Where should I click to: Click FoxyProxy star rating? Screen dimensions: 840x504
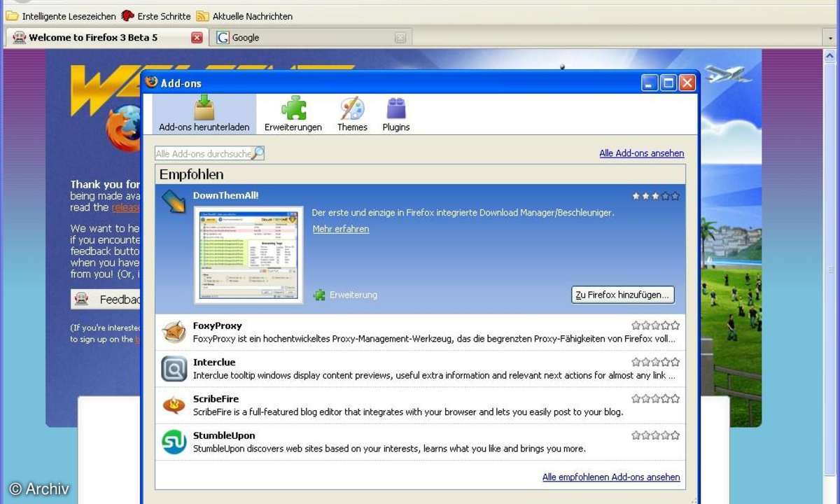tap(656, 325)
